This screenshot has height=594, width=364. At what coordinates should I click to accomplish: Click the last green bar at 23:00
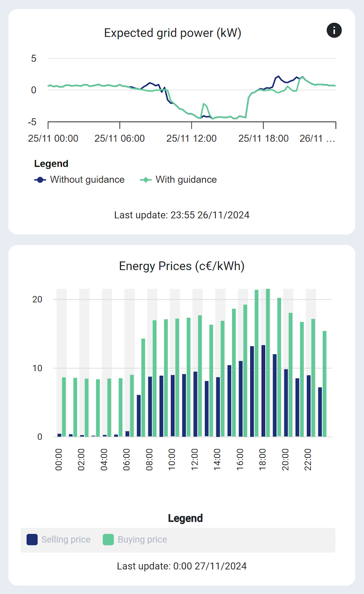(x=324, y=384)
